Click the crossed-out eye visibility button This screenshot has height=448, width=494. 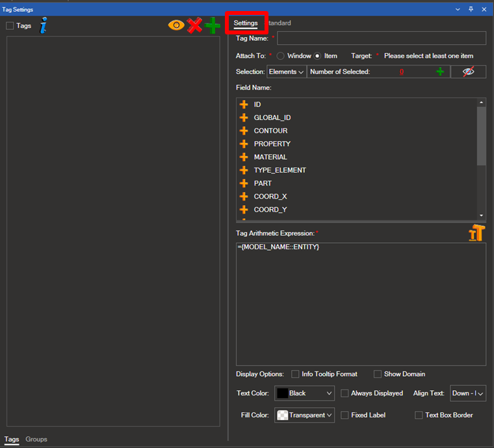point(468,71)
